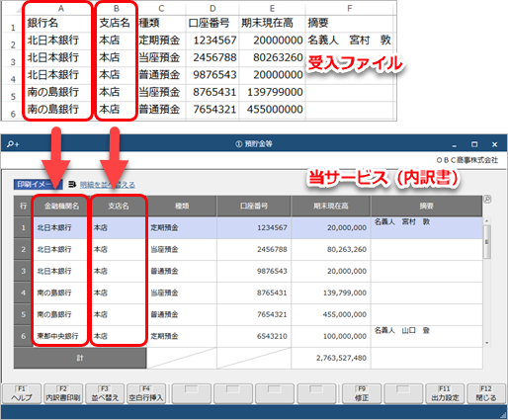Screen dimensions: 508x420
Task: Click the 明細を並べ替える link
Action: click(x=108, y=185)
